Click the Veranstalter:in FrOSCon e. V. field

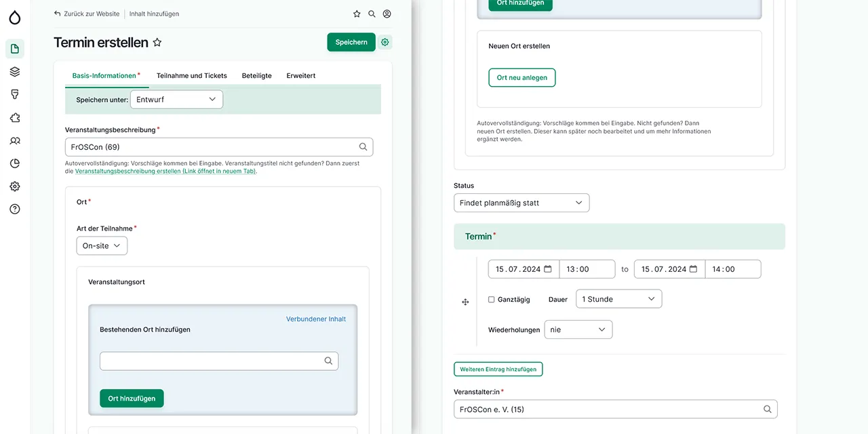[x=616, y=409]
